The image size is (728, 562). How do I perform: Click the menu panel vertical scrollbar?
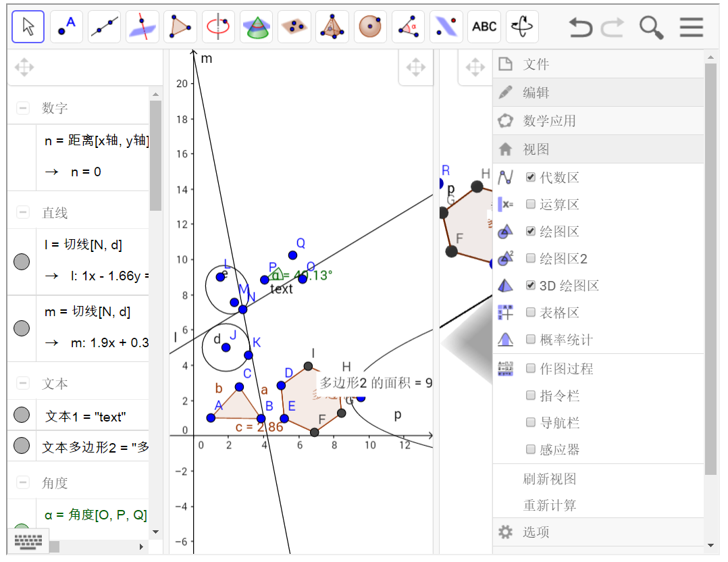click(x=710, y=270)
